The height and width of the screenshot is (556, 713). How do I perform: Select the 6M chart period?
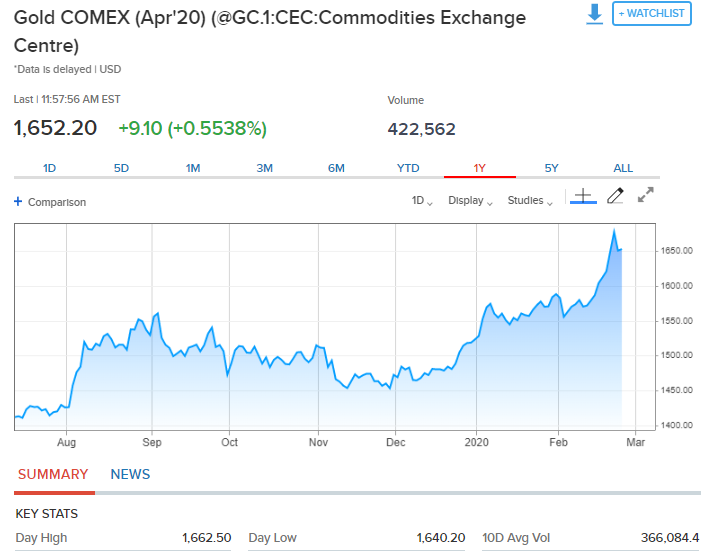click(x=336, y=168)
